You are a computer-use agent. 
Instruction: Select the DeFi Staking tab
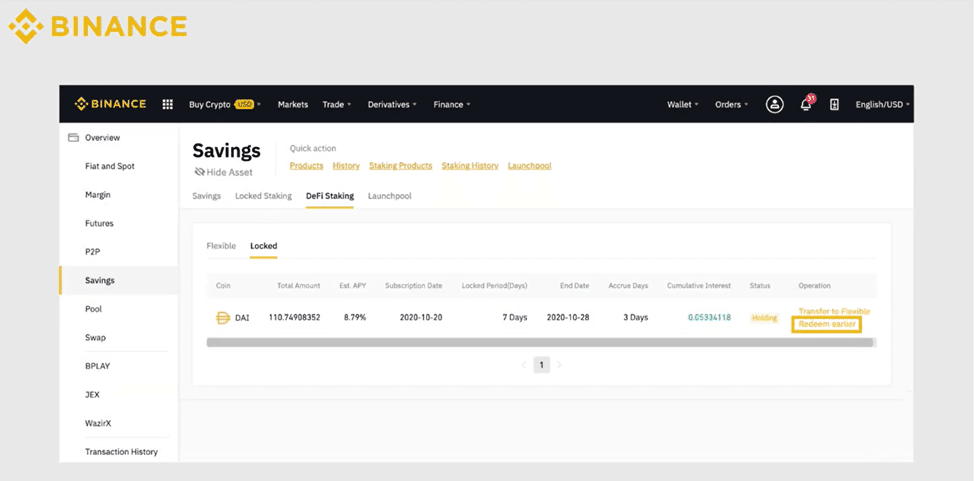click(330, 196)
